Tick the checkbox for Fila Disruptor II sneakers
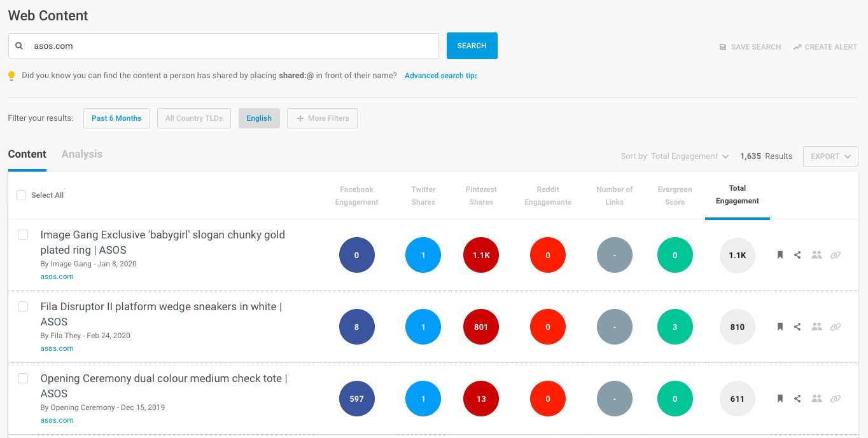 point(23,306)
